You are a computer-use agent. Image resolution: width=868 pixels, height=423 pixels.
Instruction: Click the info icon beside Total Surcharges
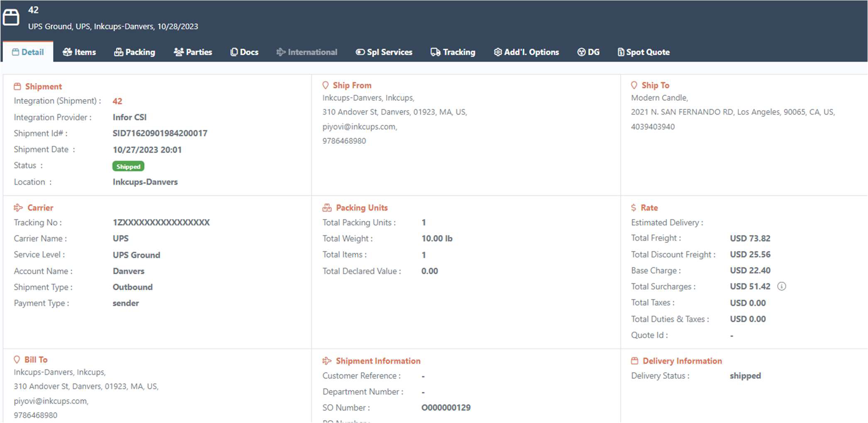(x=781, y=287)
